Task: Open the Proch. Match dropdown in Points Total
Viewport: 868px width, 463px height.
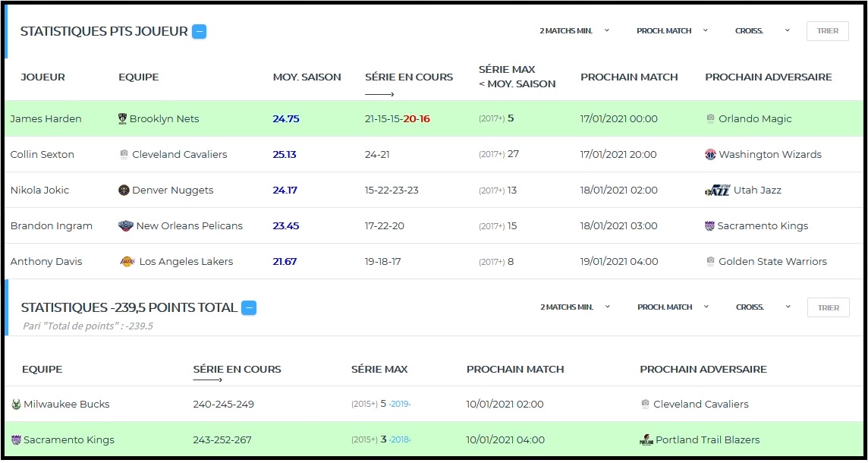Action: coord(672,307)
